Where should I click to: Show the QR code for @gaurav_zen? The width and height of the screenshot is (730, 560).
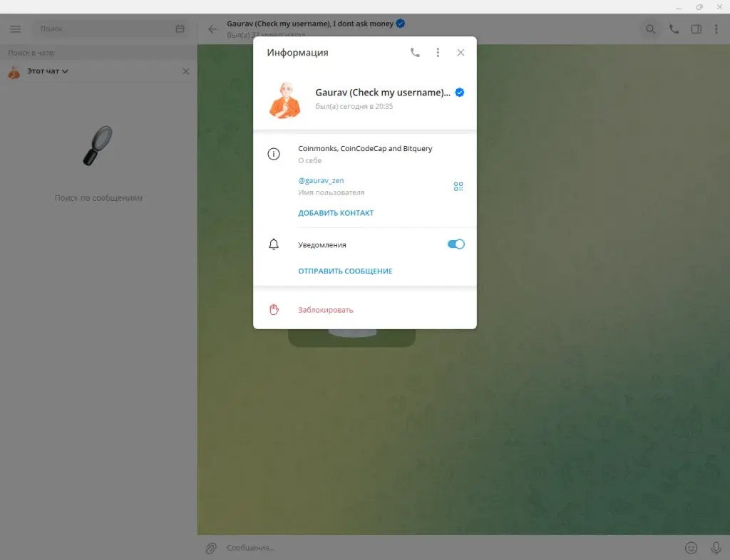pyautogui.click(x=458, y=186)
